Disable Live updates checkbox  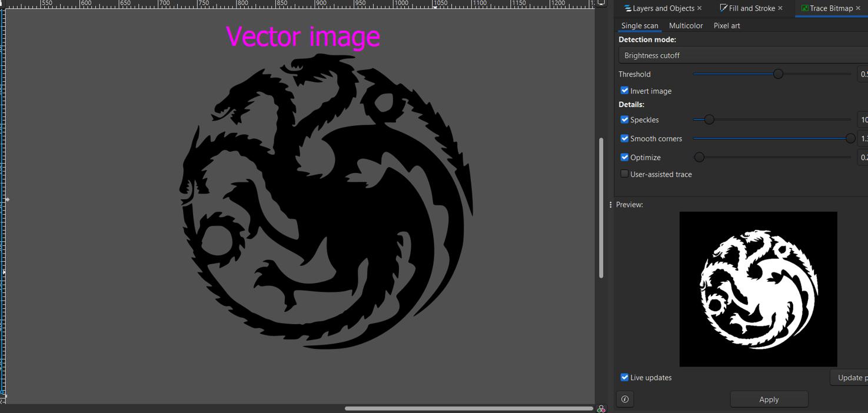point(624,377)
